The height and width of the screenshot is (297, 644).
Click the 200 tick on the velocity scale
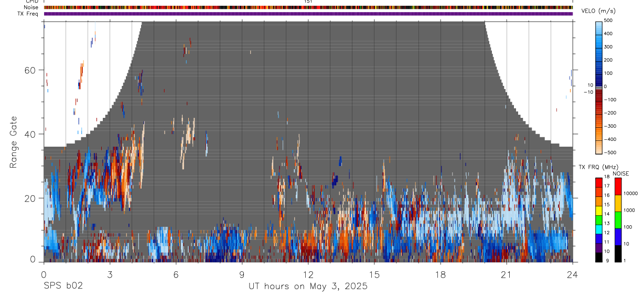point(609,60)
